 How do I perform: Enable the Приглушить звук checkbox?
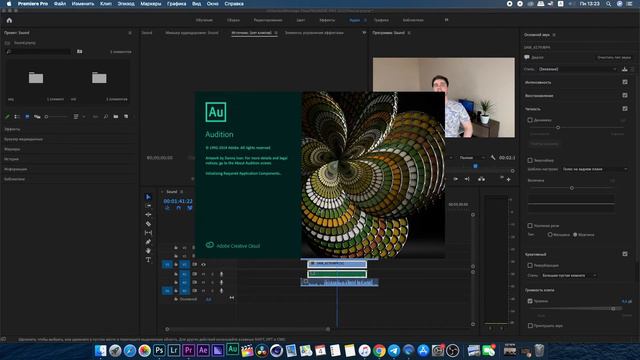(530, 325)
